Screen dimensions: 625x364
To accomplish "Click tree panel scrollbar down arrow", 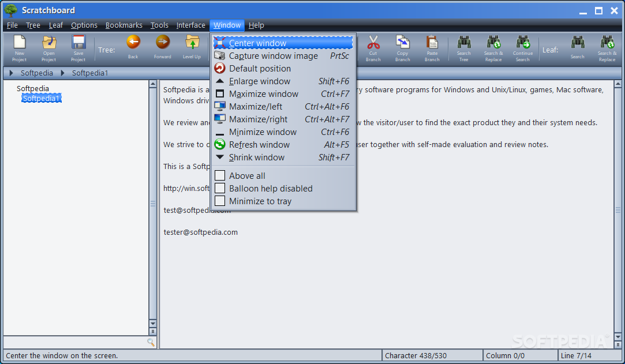I will (153, 324).
